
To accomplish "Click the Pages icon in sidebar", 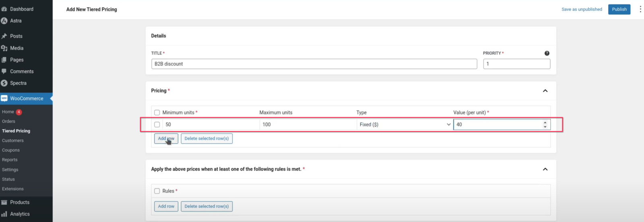I will tap(4, 60).
